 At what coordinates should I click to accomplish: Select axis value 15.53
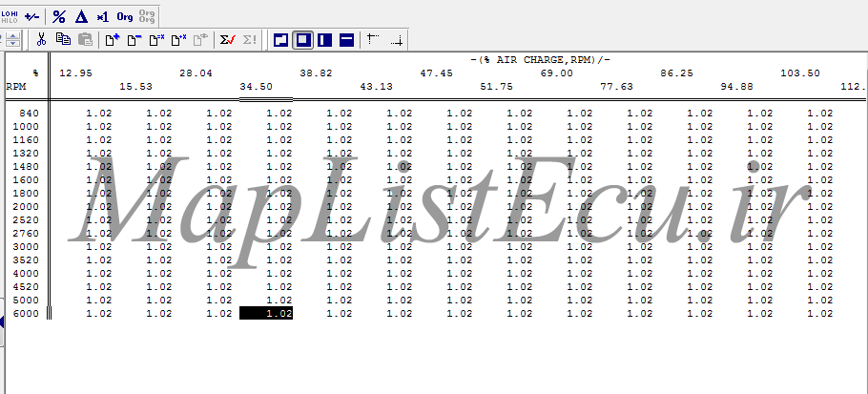click(x=135, y=86)
